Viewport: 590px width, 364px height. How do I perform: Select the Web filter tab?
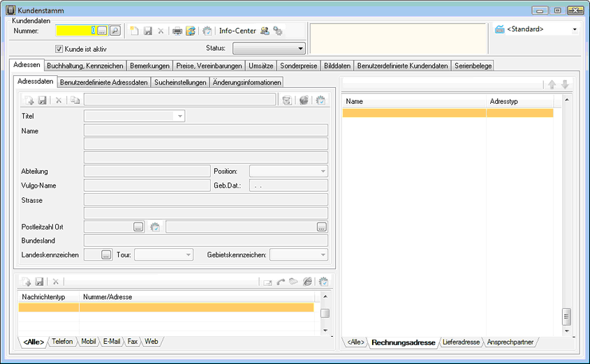152,342
